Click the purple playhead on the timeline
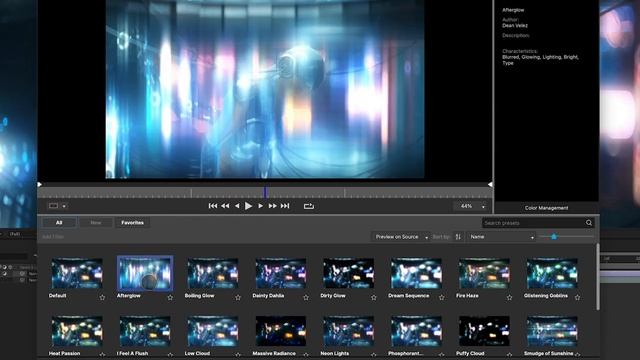The width and height of the screenshot is (640, 360). pyautogui.click(x=266, y=192)
